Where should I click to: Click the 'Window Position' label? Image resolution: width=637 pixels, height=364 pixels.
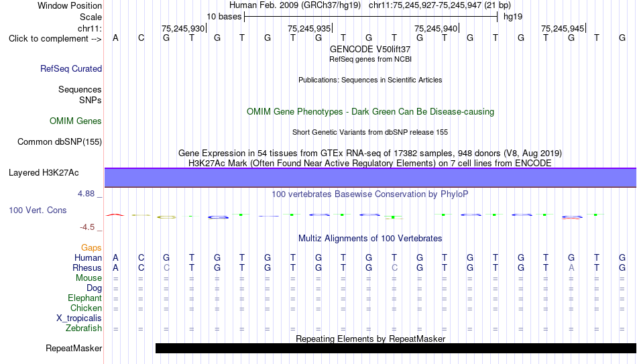click(70, 5)
